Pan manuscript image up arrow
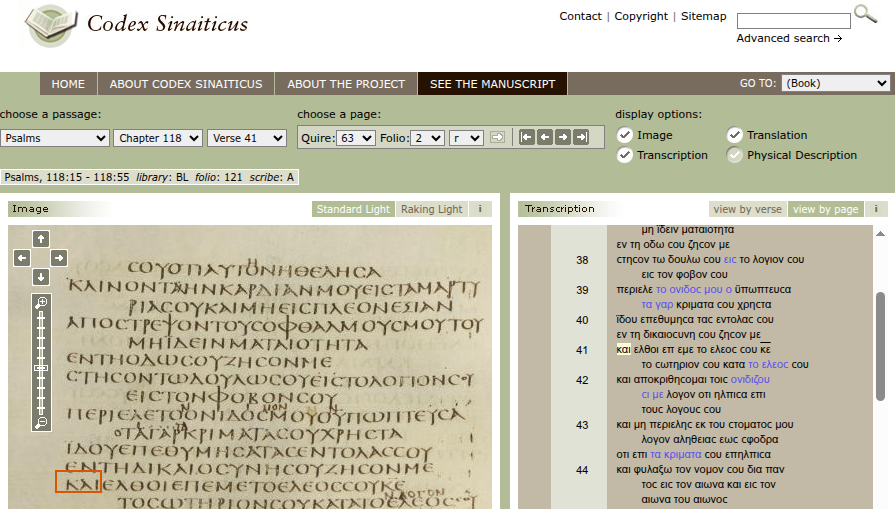This screenshot has height=509, width=895. click(x=41, y=239)
